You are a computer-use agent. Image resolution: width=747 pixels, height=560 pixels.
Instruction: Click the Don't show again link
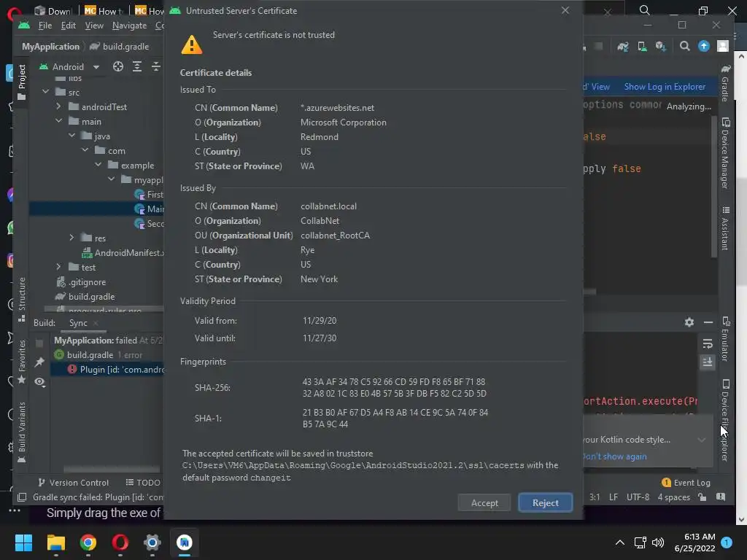tap(614, 456)
